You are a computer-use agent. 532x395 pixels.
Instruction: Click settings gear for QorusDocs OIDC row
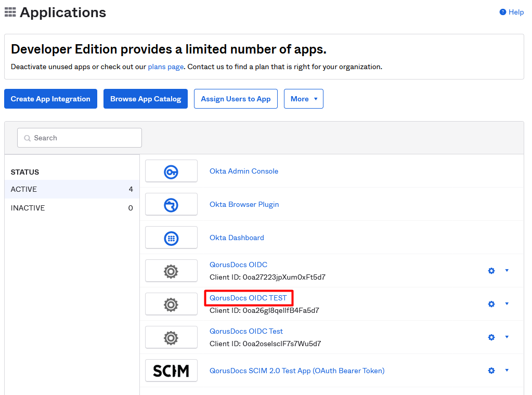coord(491,271)
